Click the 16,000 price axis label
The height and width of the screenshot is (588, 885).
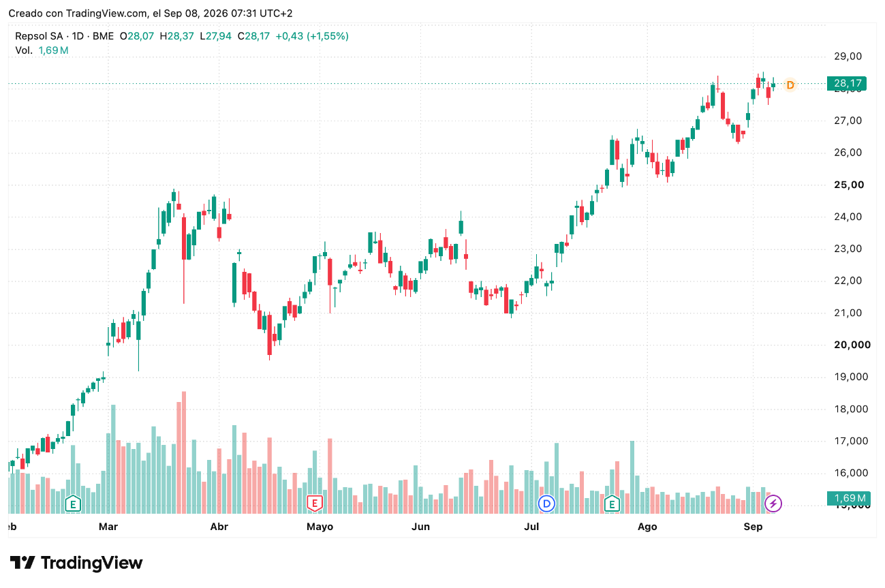851,473
